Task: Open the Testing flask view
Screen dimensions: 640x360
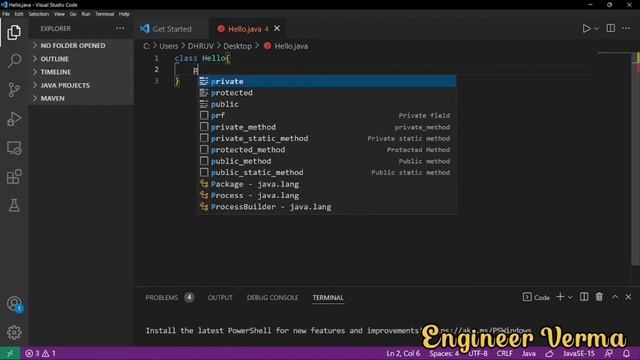Action: pyautogui.click(x=14, y=205)
